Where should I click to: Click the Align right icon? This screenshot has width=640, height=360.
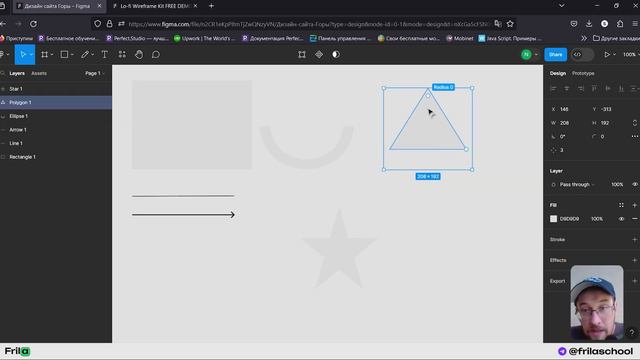pyautogui.click(x=580, y=89)
